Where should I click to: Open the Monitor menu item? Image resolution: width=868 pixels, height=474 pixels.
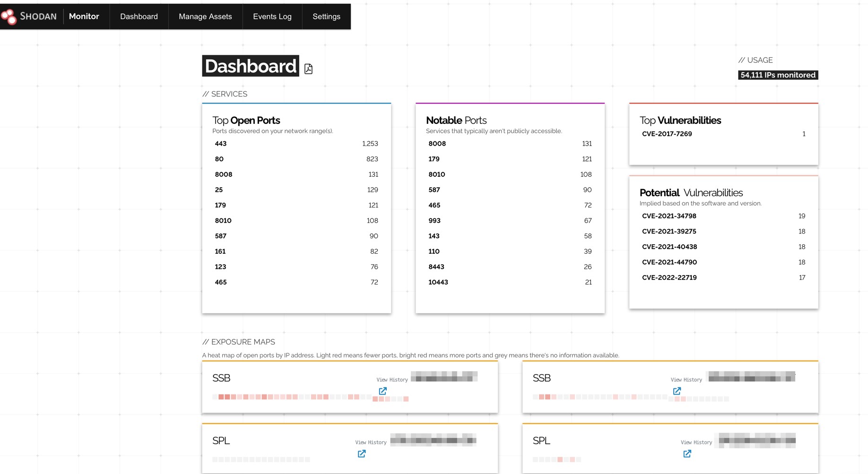(x=84, y=17)
